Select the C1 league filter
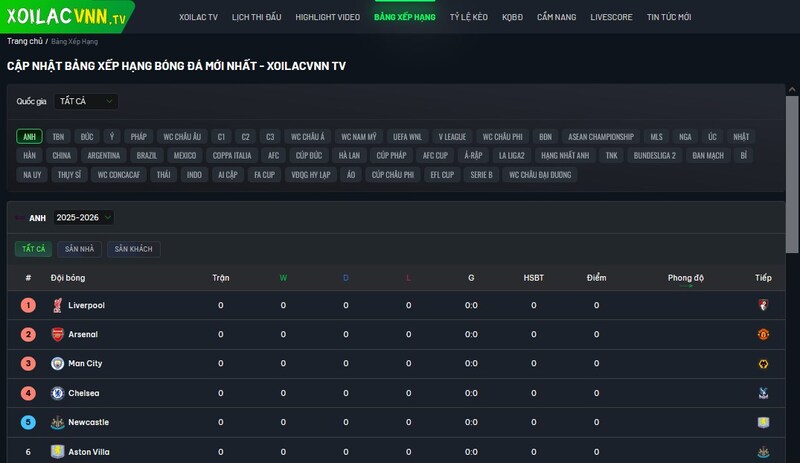800x463 pixels. click(x=221, y=136)
